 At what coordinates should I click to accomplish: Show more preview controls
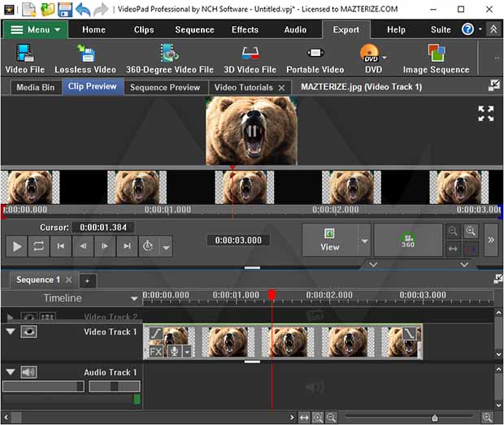(x=491, y=240)
